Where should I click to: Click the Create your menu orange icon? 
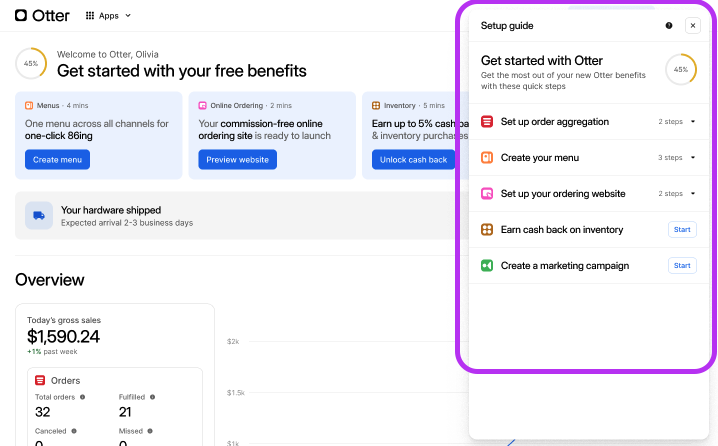487,158
